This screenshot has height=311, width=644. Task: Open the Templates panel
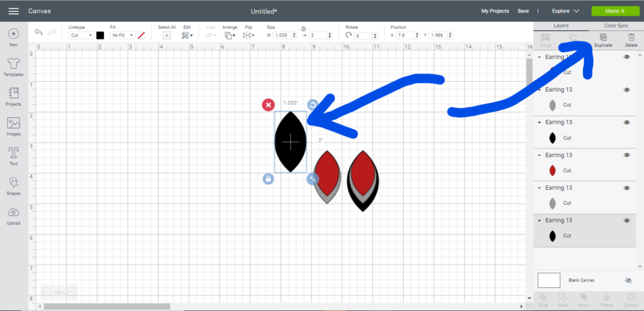[x=14, y=67]
